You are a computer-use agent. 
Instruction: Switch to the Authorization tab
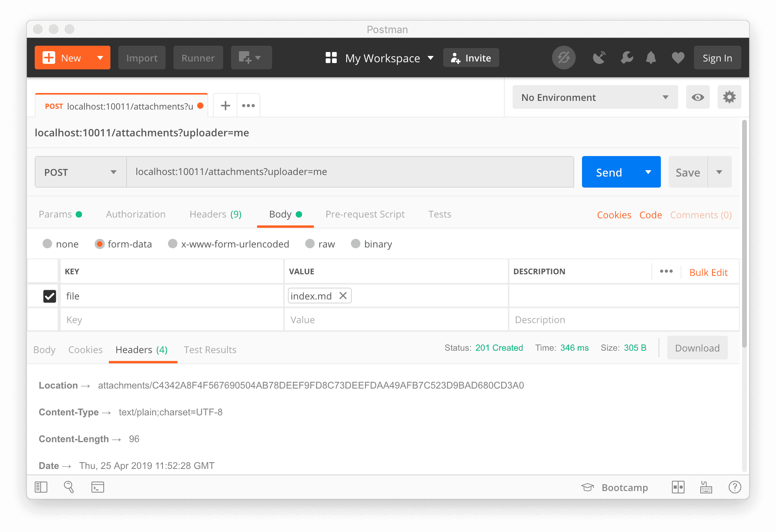(136, 214)
